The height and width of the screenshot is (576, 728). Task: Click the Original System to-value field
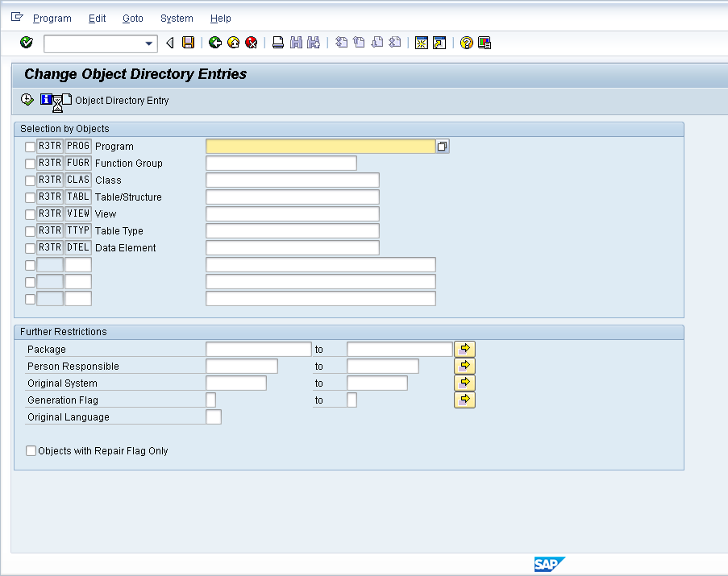pyautogui.click(x=377, y=383)
